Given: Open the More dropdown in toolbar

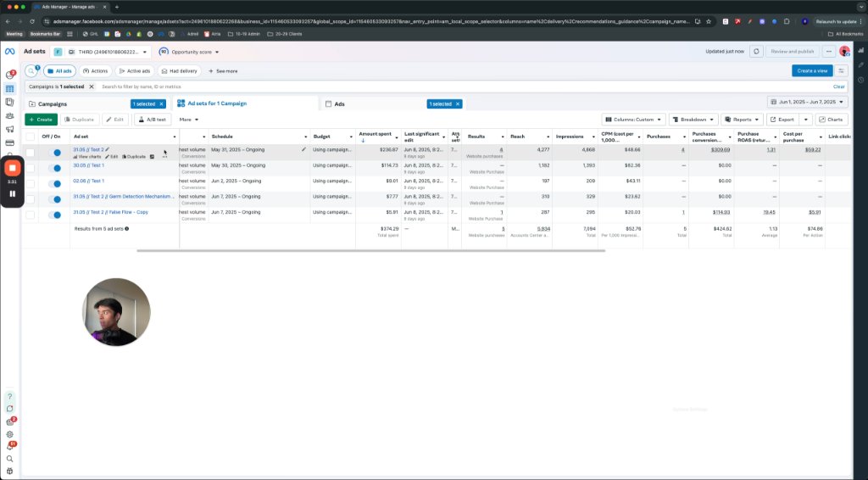Looking at the screenshot, I should click(189, 120).
